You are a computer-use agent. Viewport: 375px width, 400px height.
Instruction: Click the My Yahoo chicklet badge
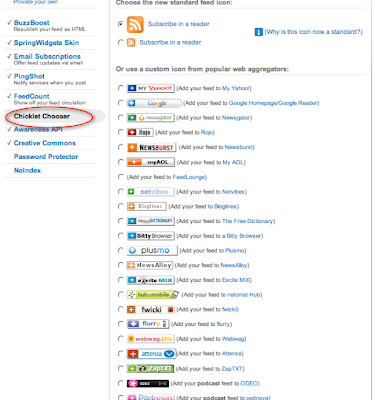tap(151, 88)
